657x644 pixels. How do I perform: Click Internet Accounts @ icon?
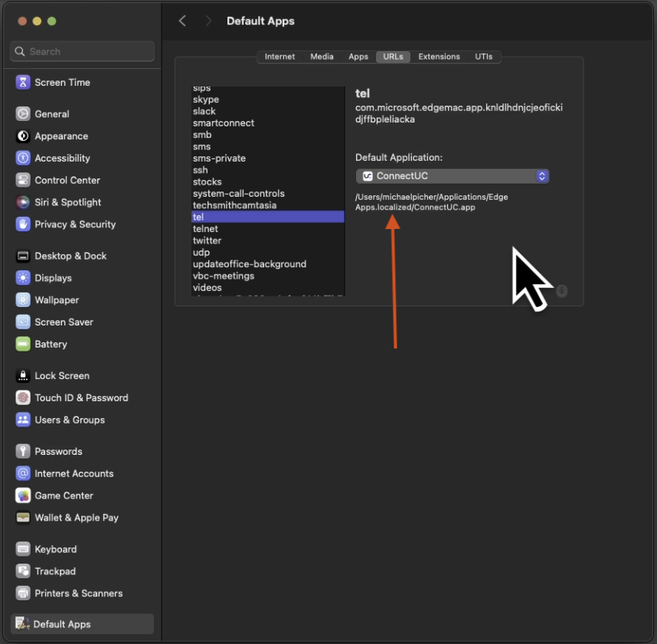[x=23, y=473]
